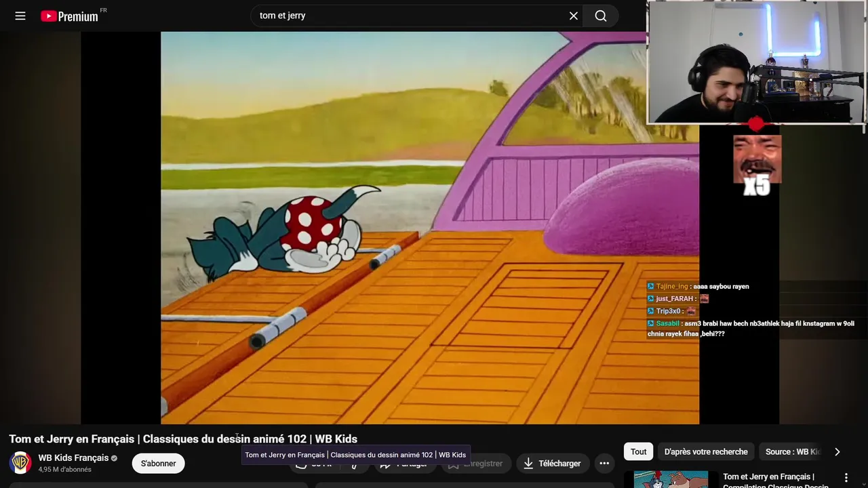Subscribe with the S'abonner button
Viewport: 868px width, 488px height.
(159, 464)
